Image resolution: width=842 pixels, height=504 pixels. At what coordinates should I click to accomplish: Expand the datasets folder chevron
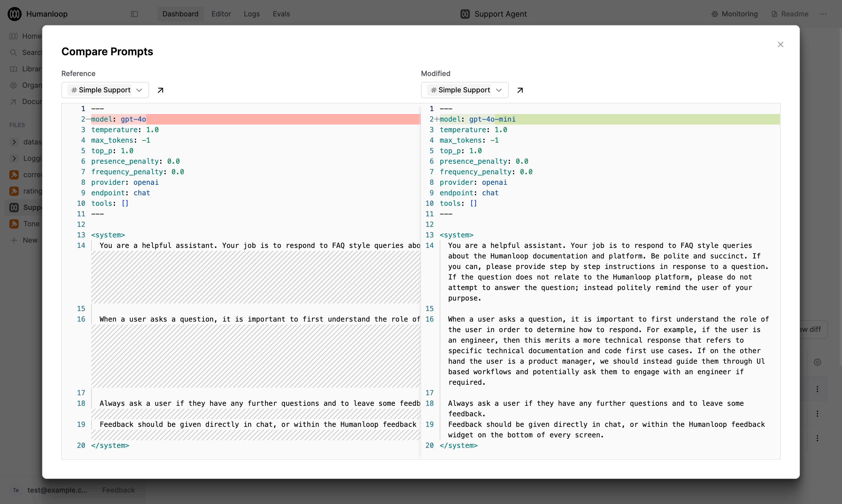coord(14,142)
